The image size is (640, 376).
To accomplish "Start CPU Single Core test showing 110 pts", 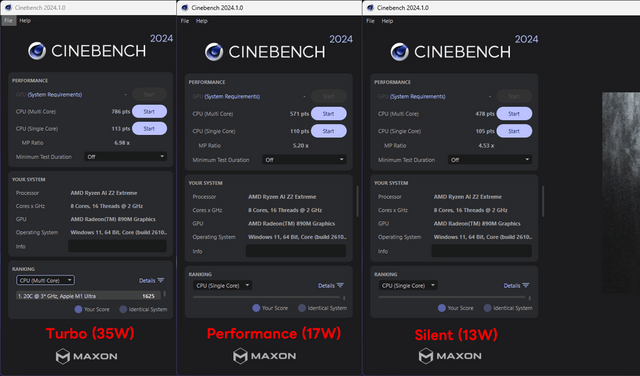I will [329, 131].
